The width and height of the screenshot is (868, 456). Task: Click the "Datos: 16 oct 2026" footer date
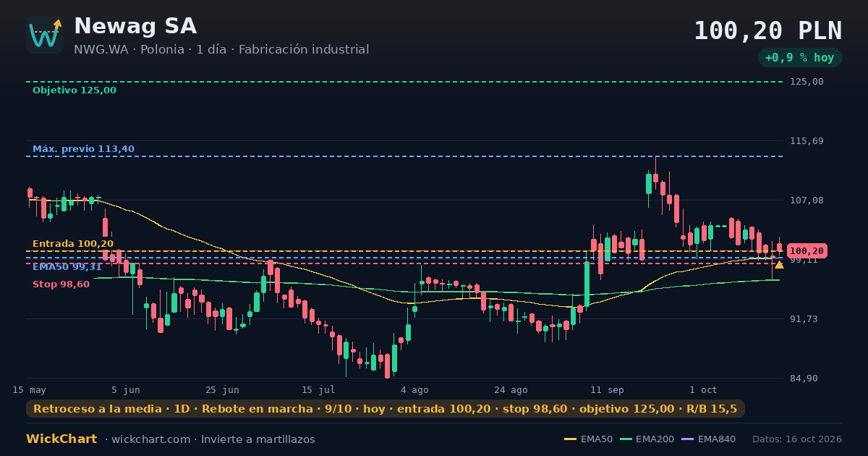[797, 439]
